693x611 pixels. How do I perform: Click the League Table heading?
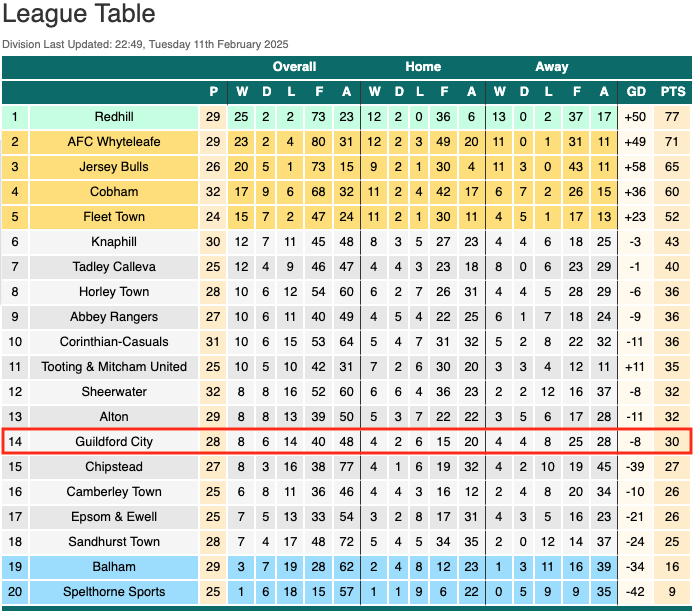click(79, 13)
